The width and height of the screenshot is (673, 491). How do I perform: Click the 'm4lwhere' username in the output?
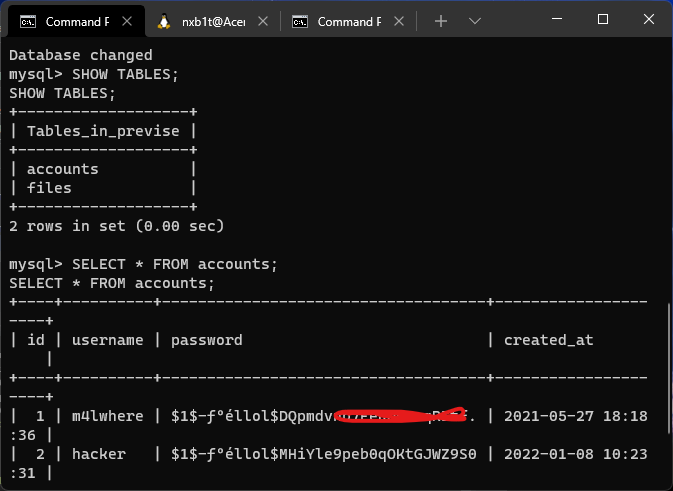(x=108, y=416)
